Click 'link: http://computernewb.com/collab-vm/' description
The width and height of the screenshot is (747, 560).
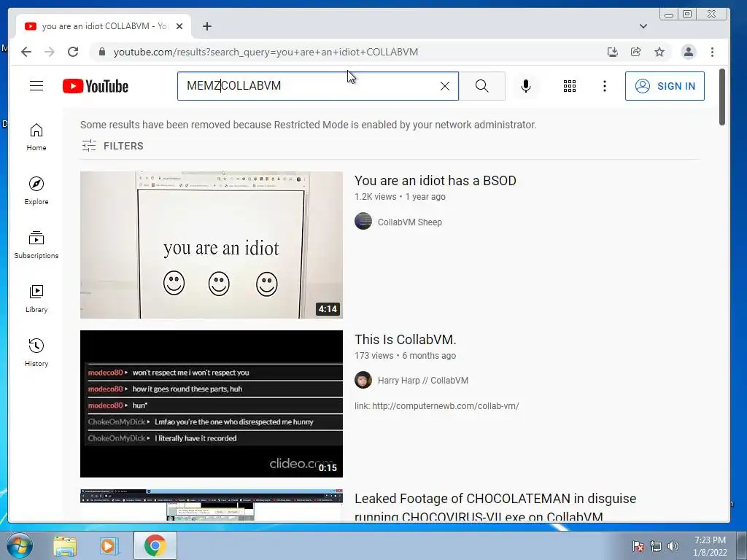[x=437, y=406]
